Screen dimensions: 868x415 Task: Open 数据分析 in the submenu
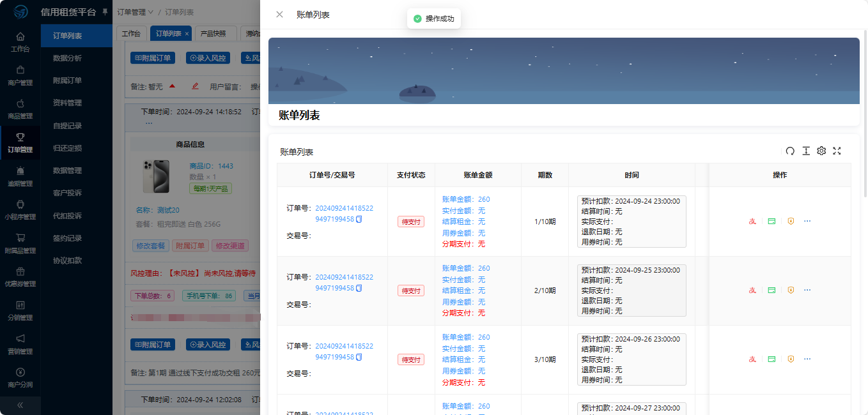pos(77,58)
